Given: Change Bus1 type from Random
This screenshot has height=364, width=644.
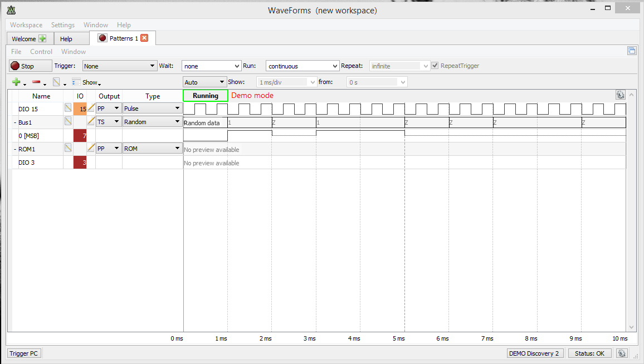Looking at the screenshot, I should coord(153,122).
